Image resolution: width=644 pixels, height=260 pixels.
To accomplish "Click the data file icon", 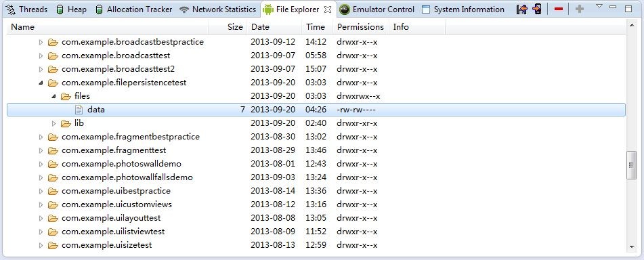I will [x=79, y=110].
